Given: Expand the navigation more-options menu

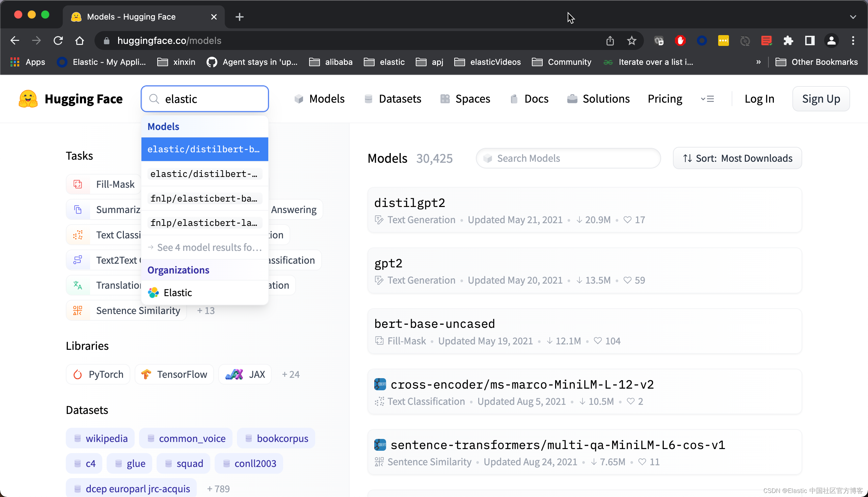Looking at the screenshot, I should 707,99.
